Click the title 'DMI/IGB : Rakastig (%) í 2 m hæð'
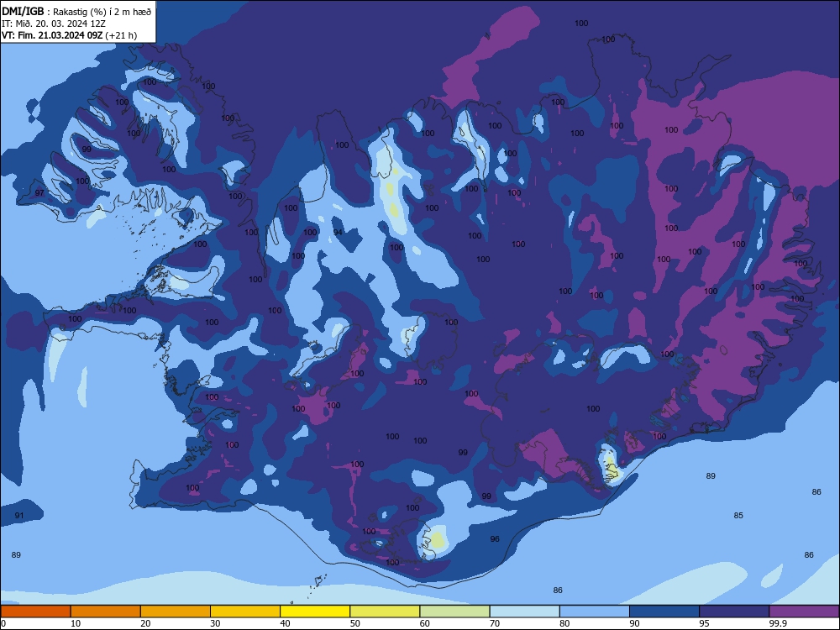This screenshot has height=630, width=840. (76, 11)
